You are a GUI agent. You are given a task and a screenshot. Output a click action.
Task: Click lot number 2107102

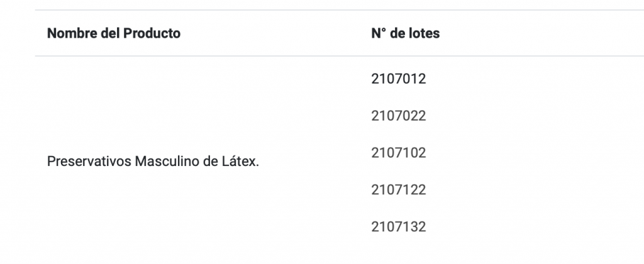pos(399,153)
